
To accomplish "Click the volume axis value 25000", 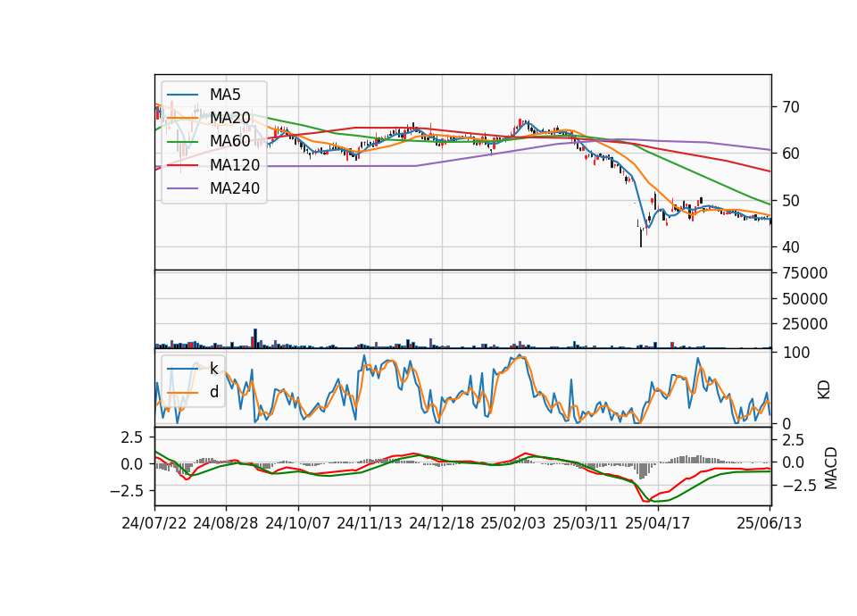I will click(804, 324).
